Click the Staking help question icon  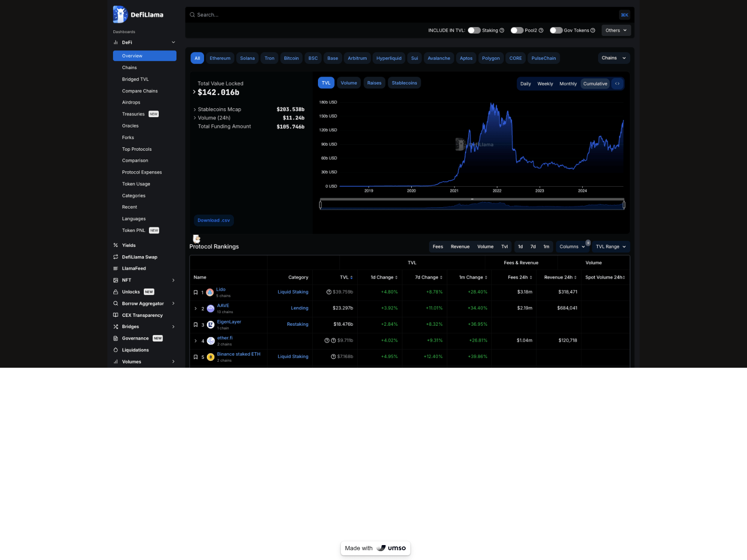click(502, 30)
